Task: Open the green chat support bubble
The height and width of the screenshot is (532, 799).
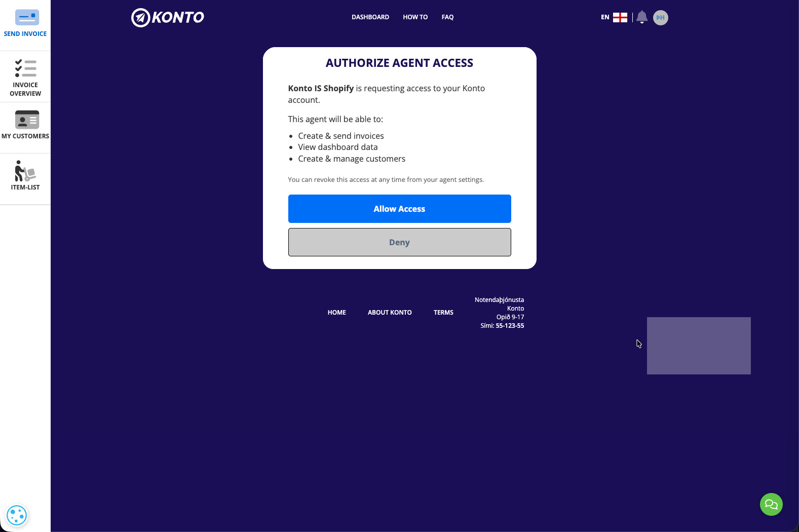Action: point(771,504)
